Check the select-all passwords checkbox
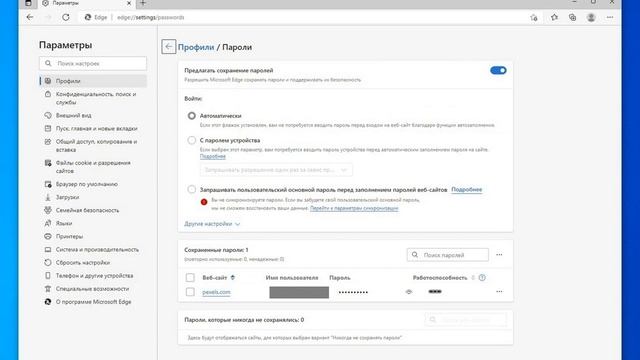This screenshot has width=640, height=360. [x=190, y=278]
